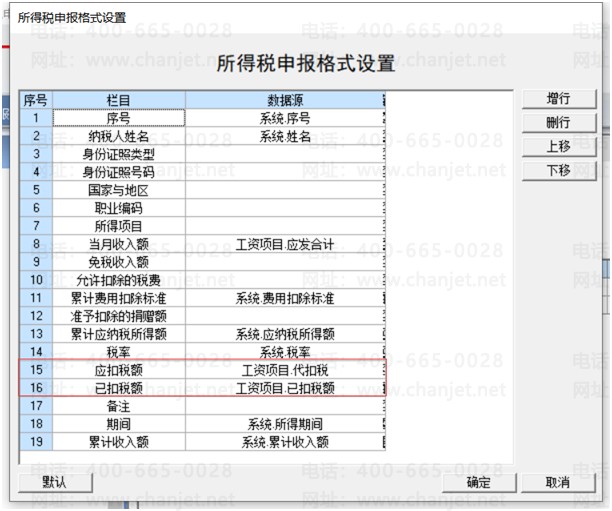The image size is (612, 511).
Task: Click data source 系统.姓名
Action: point(285,136)
